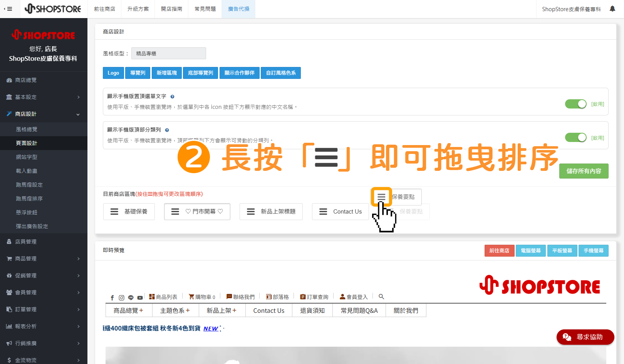Grab the drag handle on 門市開幕 block
624x364 pixels.
(x=175, y=212)
